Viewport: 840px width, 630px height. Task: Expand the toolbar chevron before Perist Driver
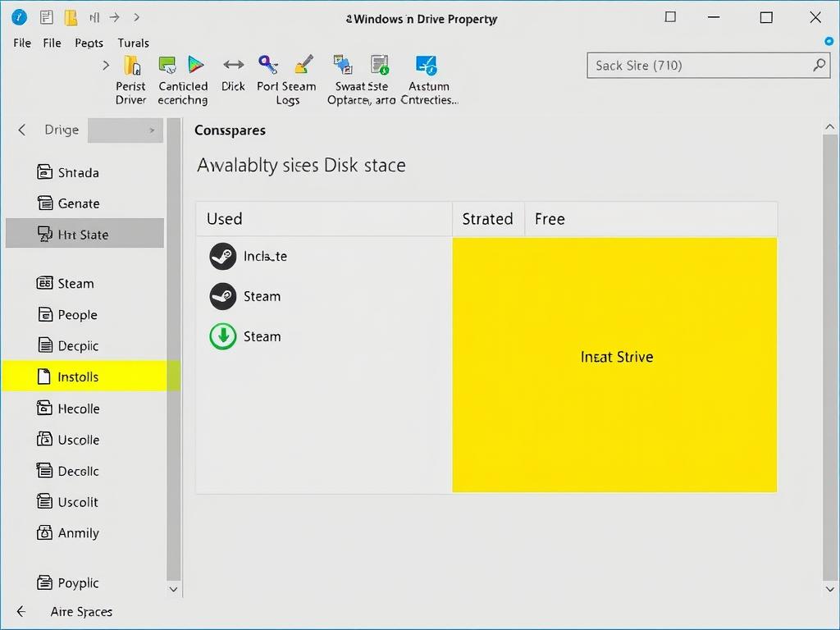[x=106, y=65]
